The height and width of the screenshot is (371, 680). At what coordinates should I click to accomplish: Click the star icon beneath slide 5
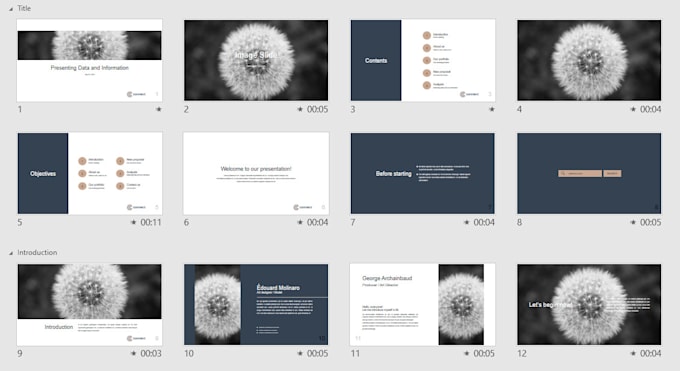[134, 222]
